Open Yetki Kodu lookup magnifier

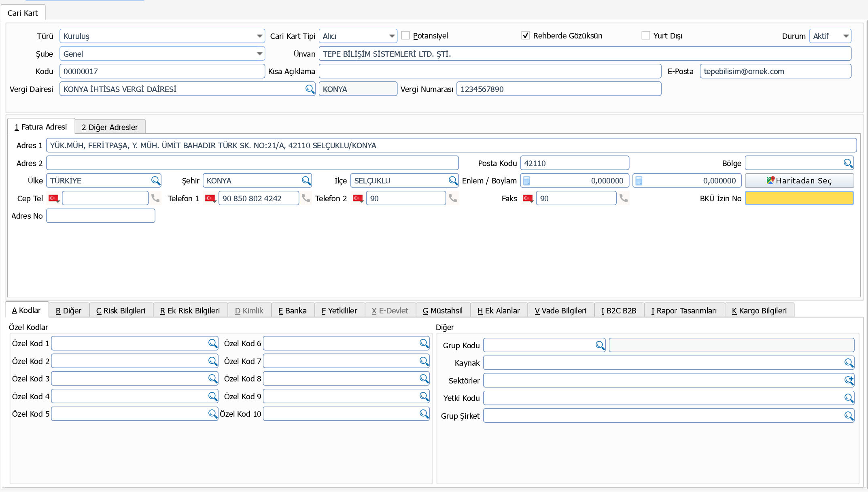849,398
